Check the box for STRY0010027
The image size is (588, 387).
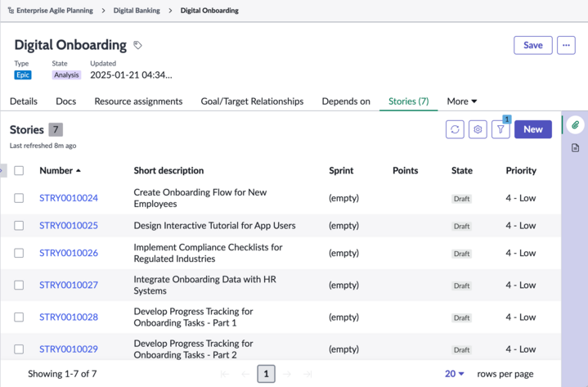(x=19, y=285)
